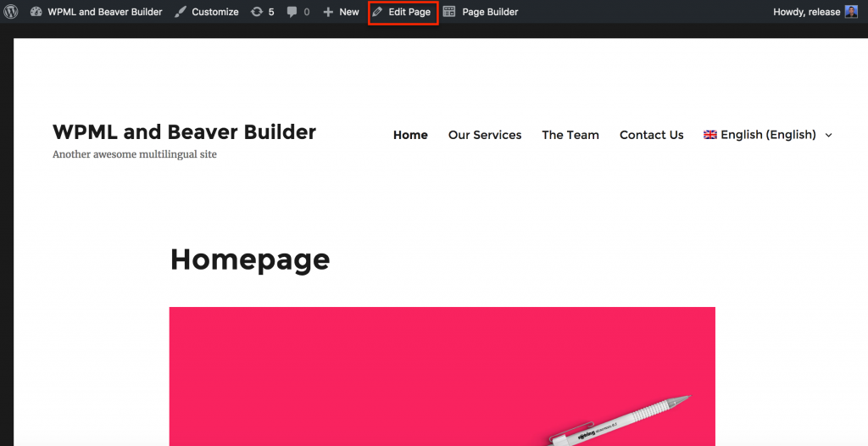This screenshot has height=446, width=868.
Task: Click the Edit Page pencil icon
Action: [377, 12]
